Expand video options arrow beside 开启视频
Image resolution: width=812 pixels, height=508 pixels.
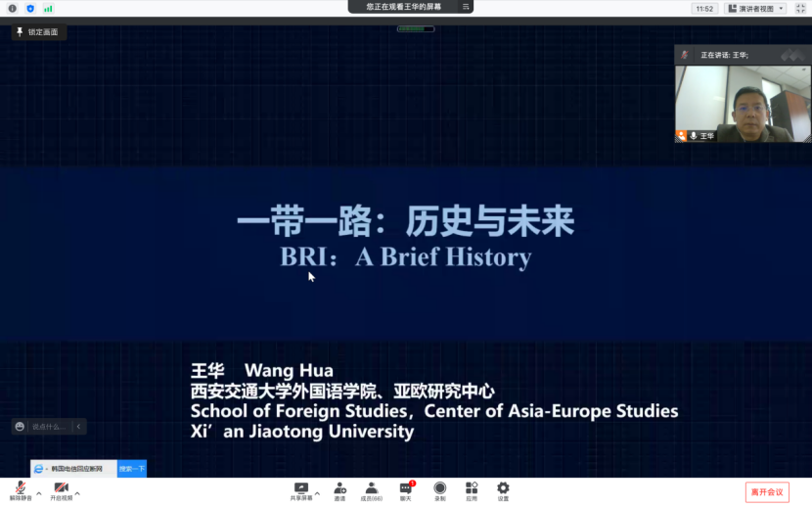(x=77, y=493)
